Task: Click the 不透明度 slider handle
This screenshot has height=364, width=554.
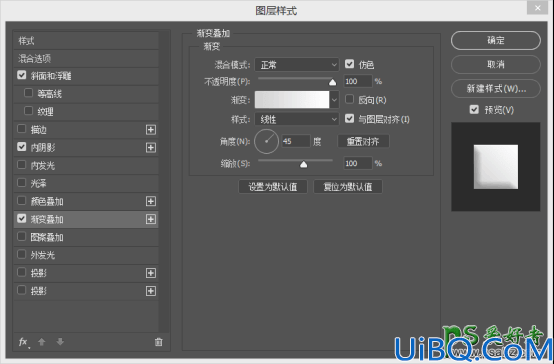Action: [332, 82]
